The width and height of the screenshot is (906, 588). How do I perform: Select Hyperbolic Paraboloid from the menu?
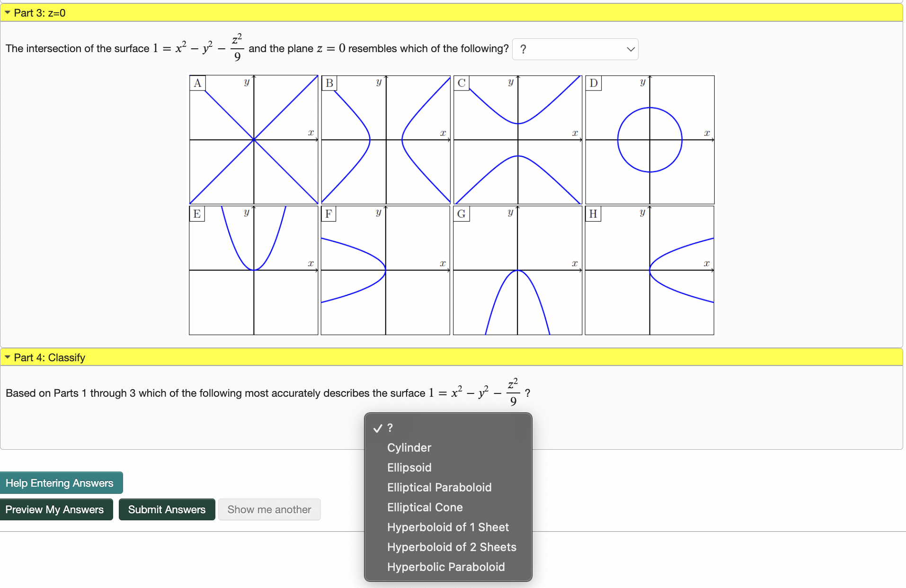pyautogui.click(x=445, y=567)
